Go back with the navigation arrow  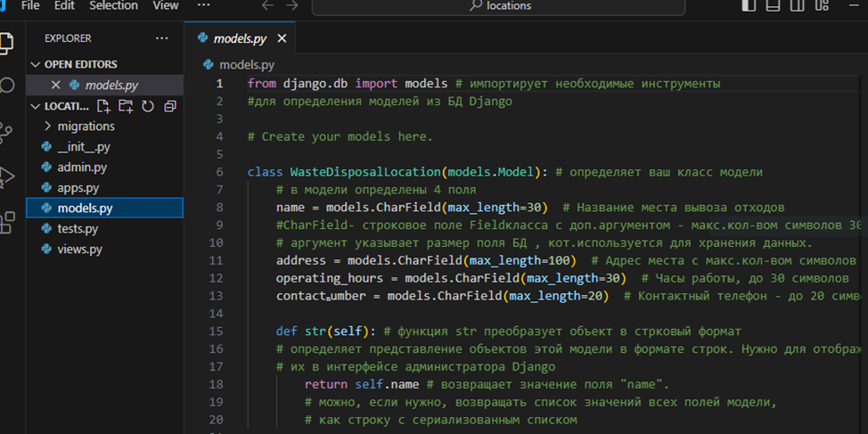[268, 5]
